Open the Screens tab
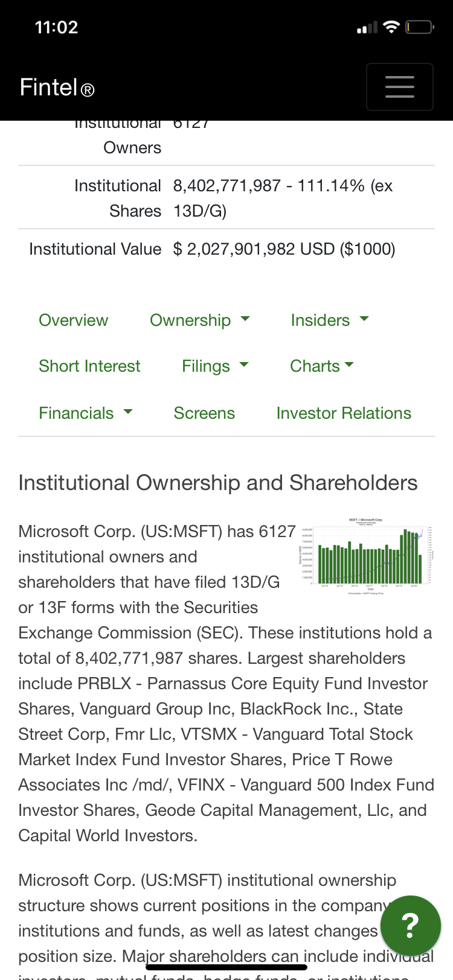Viewport: 453px width, 980px height. [x=204, y=413]
